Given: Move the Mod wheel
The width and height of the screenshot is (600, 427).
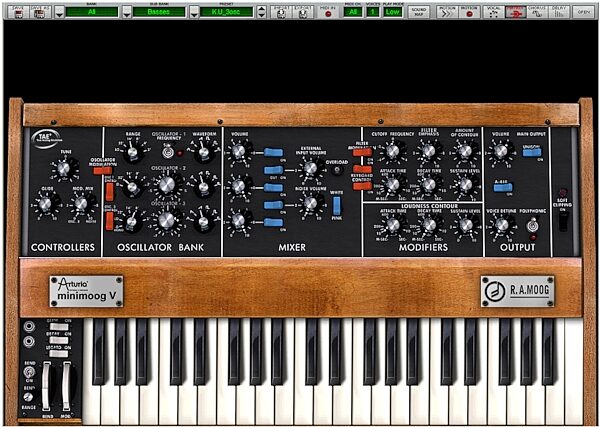Looking at the screenshot, I should point(67,386).
